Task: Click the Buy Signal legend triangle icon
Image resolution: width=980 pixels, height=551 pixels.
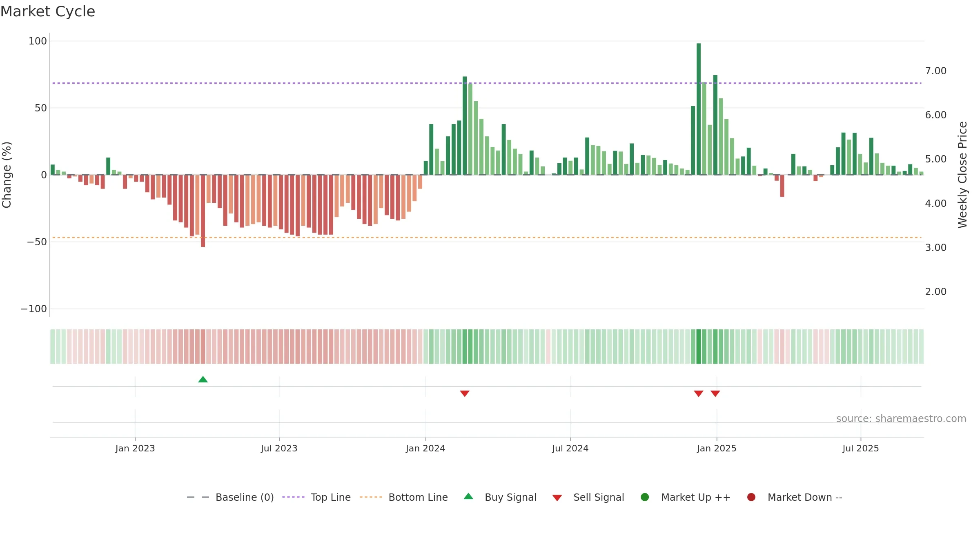Action: click(469, 496)
